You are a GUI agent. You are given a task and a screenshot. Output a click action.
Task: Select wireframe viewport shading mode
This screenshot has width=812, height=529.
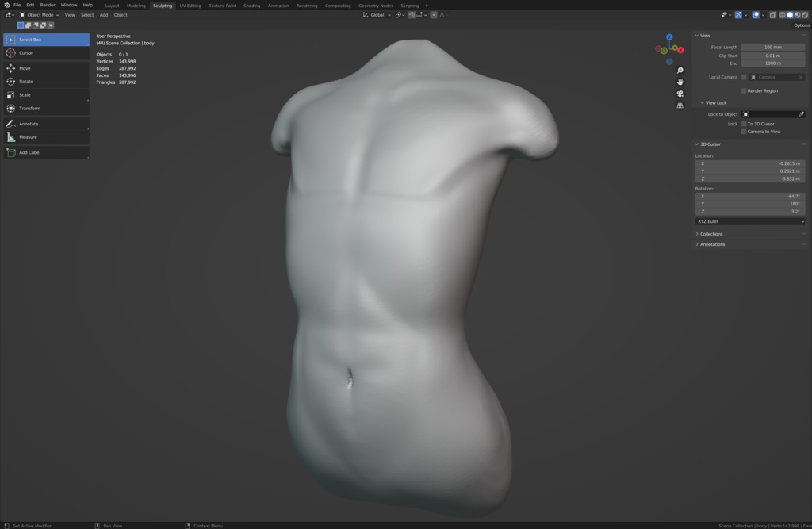point(783,15)
